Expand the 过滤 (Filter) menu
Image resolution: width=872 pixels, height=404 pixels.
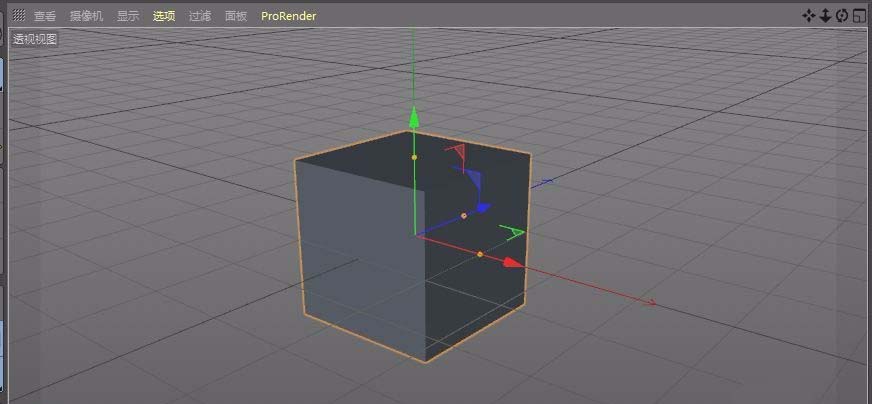coord(200,16)
